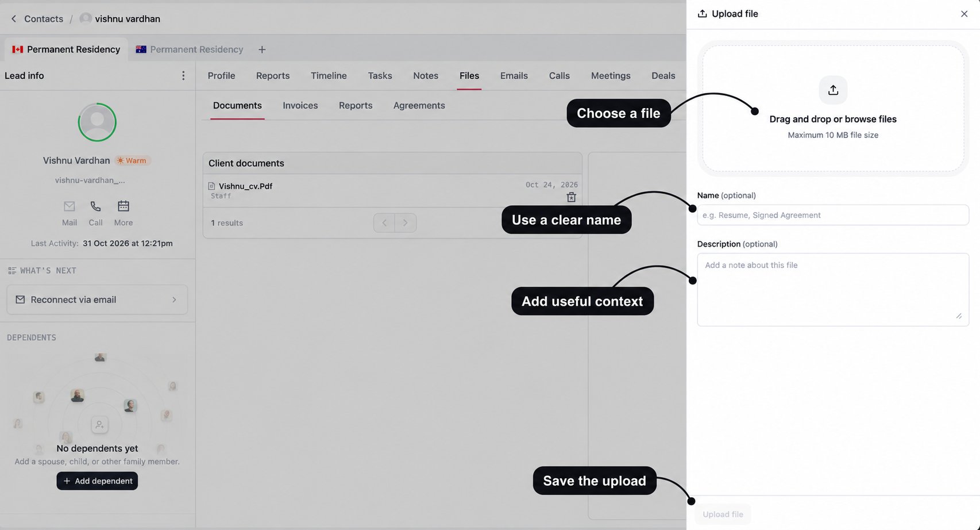Click the Warm status badge

(x=132, y=160)
